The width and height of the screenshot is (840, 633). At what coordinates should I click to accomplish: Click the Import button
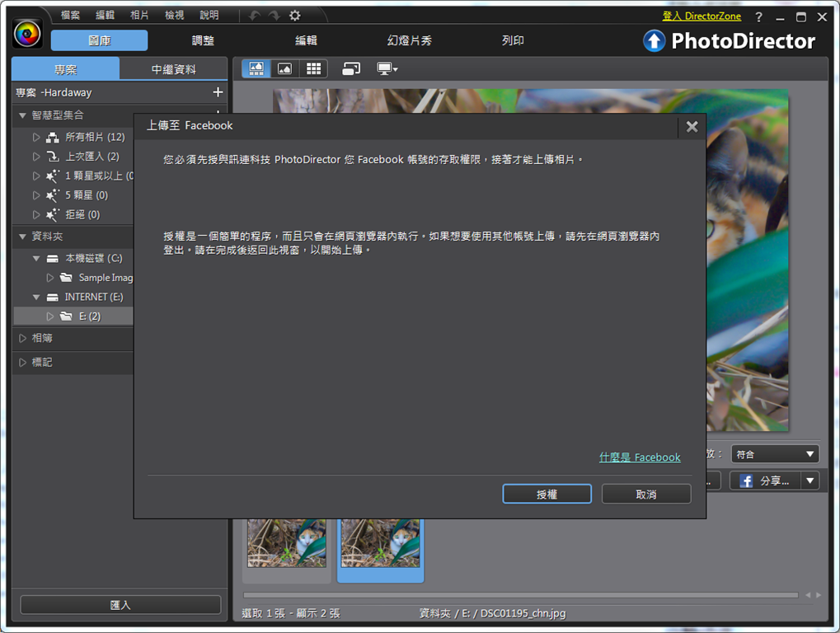coord(120,605)
